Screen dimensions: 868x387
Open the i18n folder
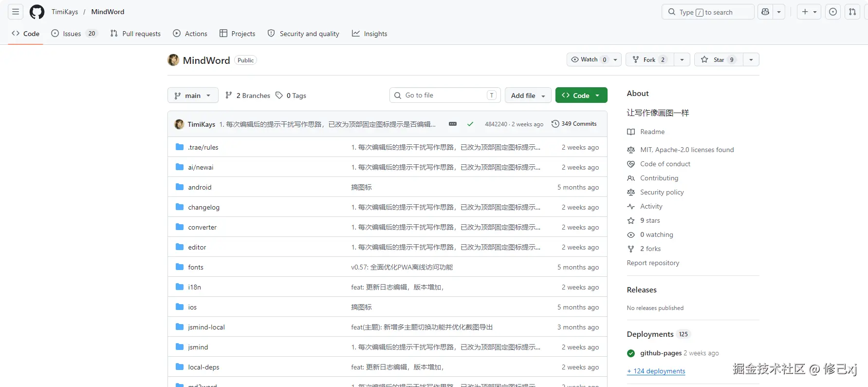click(x=195, y=287)
